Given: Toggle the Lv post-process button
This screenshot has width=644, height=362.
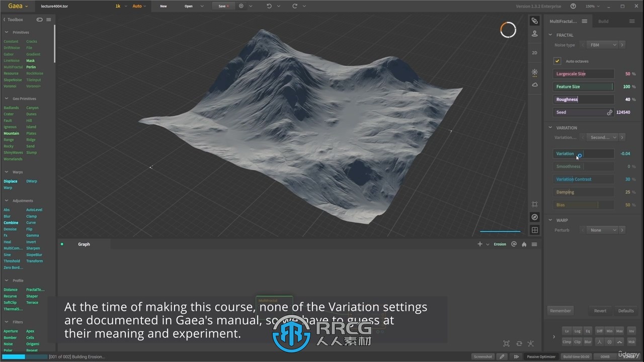Looking at the screenshot, I should click(567, 331).
